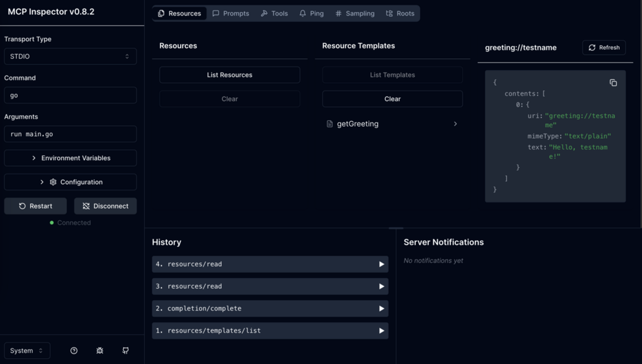Copy JSON response with copy icon
The height and width of the screenshot is (364, 642).
point(613,83)
